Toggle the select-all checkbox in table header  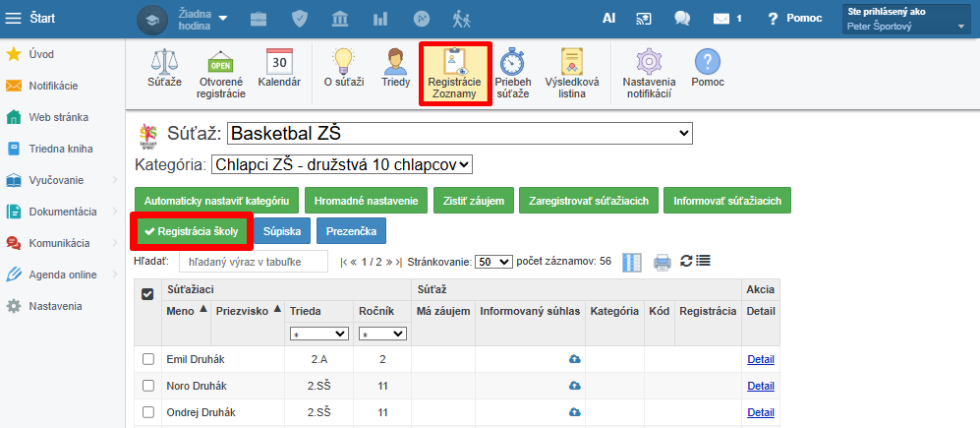[148, 294]
